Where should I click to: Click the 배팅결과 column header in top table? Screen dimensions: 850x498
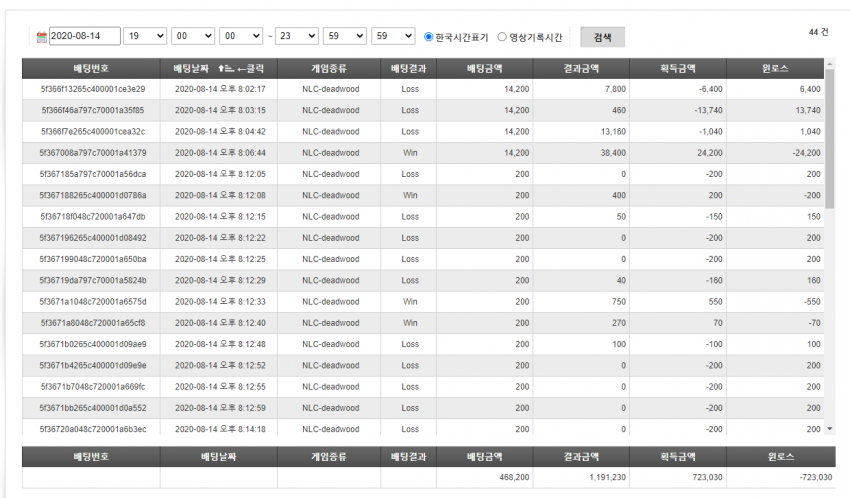(408, 69)
